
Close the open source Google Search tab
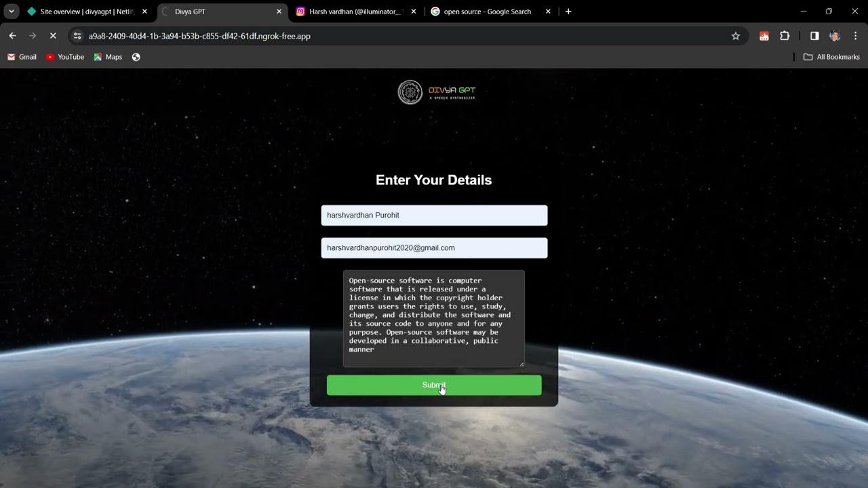[548, 12]
